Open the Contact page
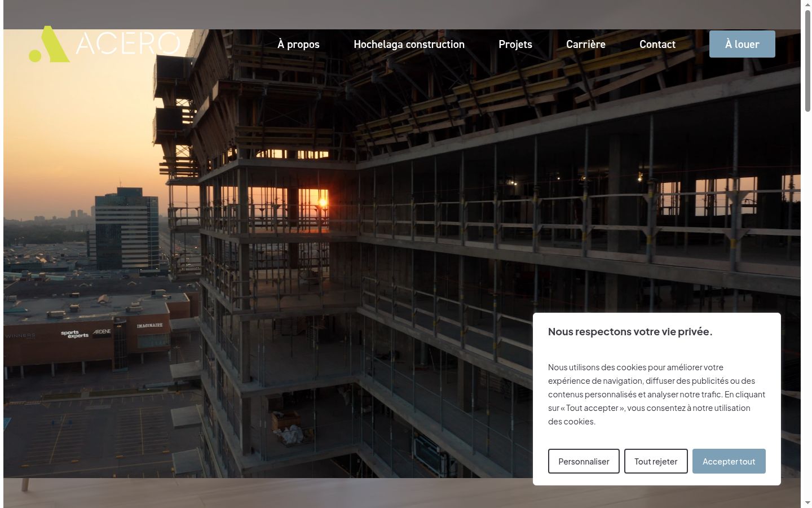Viewport: 812px width, 508px height. [x=657, y=44]
